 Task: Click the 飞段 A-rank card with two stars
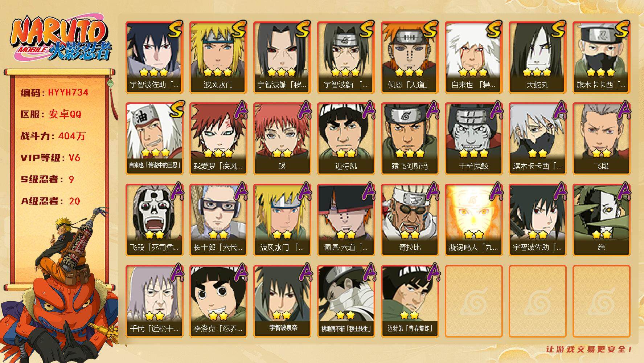[x=601, y=138]
